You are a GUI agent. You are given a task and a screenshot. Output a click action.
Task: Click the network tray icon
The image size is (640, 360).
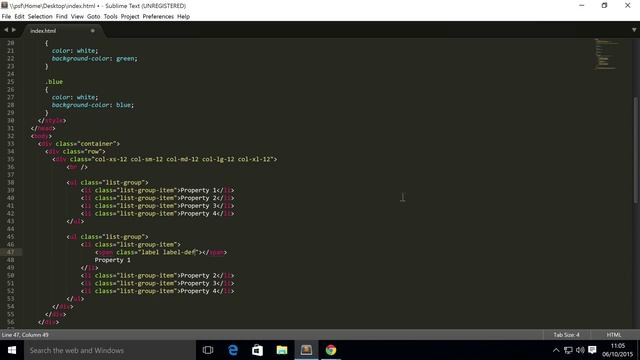coord(568,350)
